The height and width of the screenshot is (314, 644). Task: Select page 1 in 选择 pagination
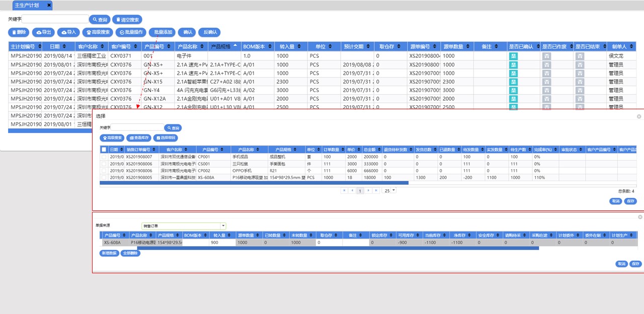click(x=360, y=191)
